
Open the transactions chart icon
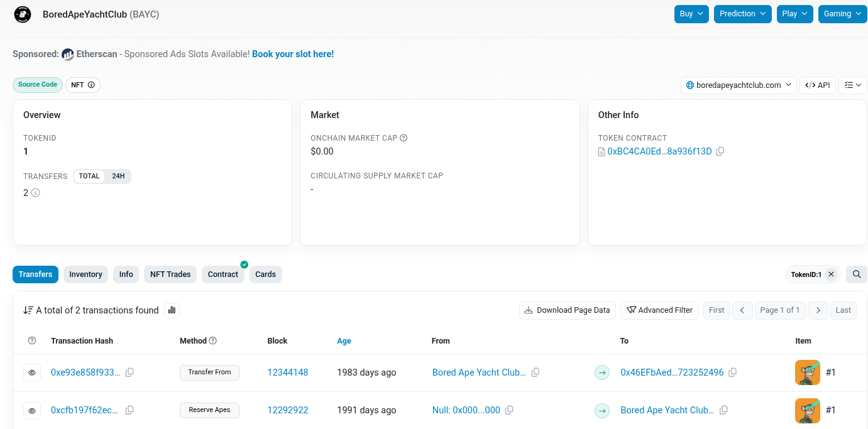coord(172,310)
